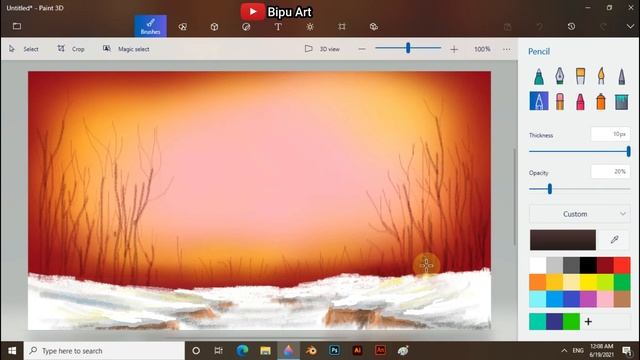Pick the eyedropper tool

614,240
